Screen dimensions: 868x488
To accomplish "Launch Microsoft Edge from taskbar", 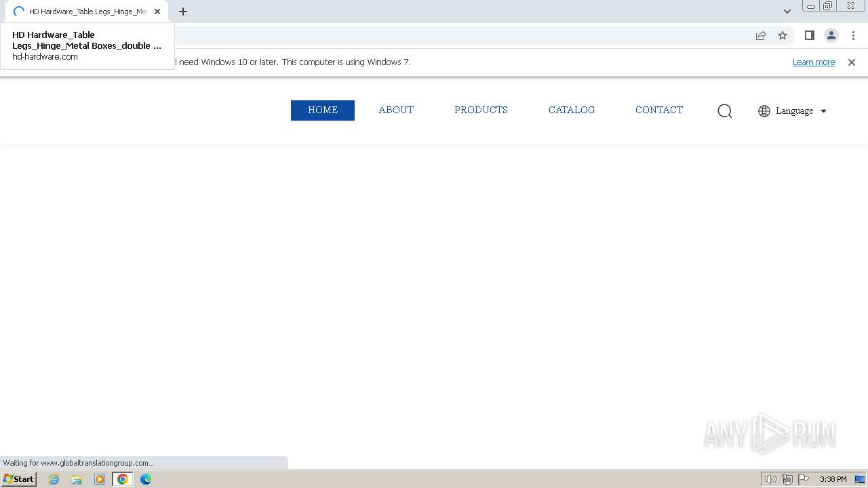I will pyautogui.click(x=146, y=479).
